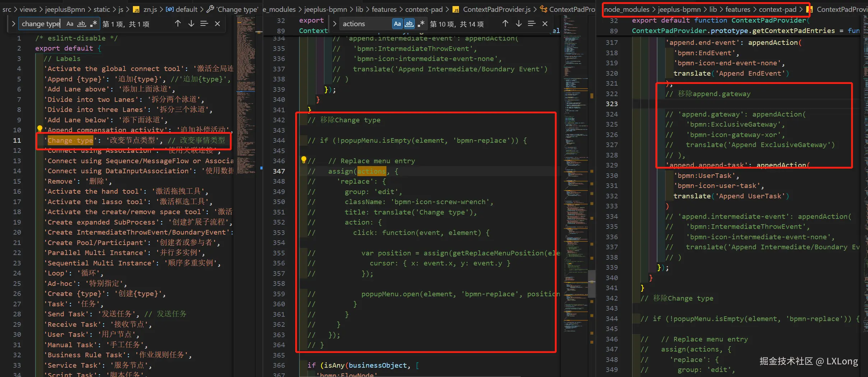Jump to previous 'actions' search match
The image size is (868, 377).
505,24
